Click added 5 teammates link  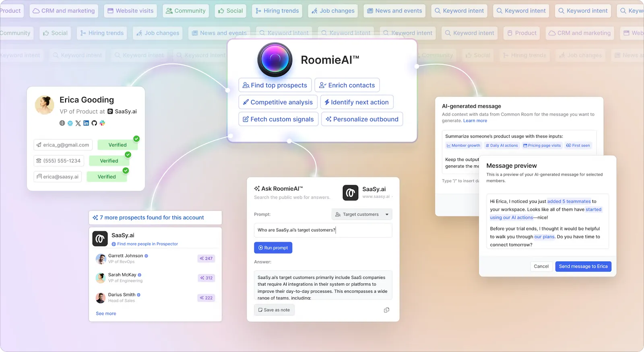pos(569,202)
